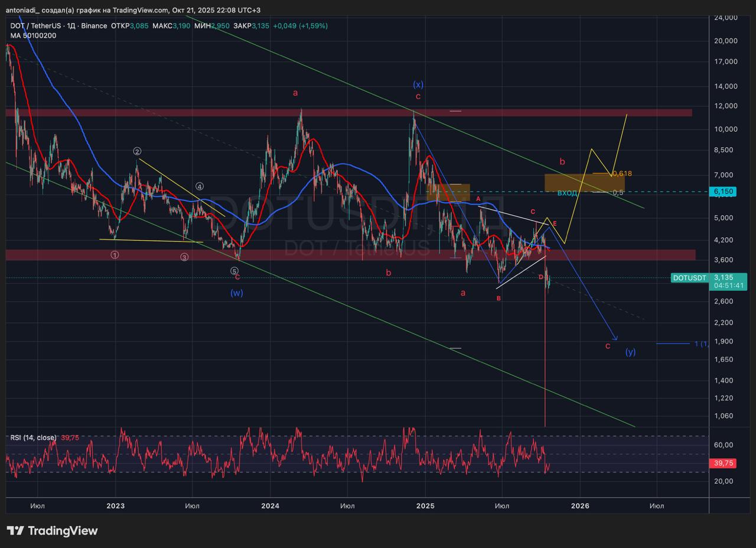Select the circled wave 1 marker
This screenshot has width=756, height=548.
point(115,255)
